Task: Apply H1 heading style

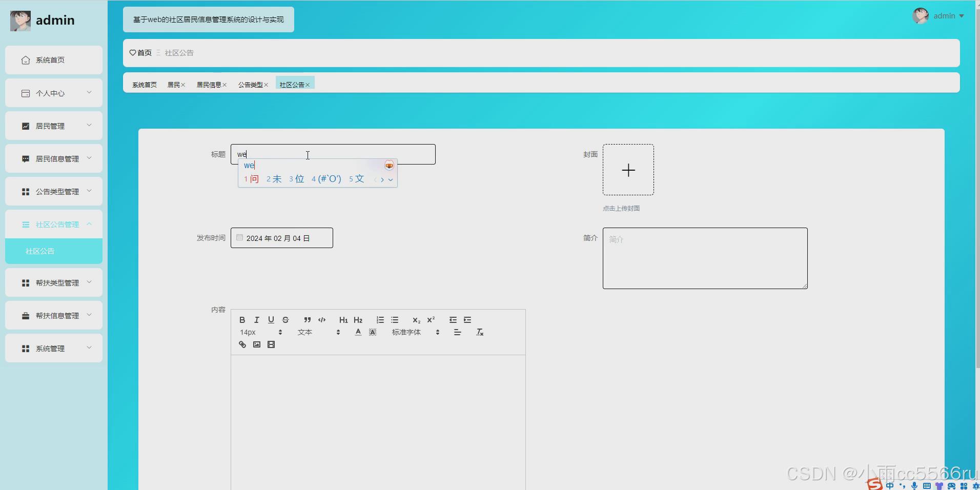Action: point(343,320)
